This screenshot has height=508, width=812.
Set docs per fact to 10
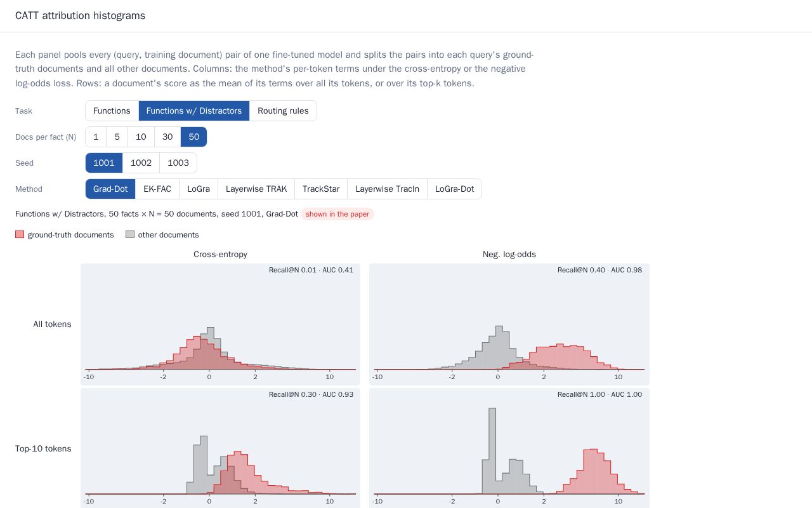point(141,137)
